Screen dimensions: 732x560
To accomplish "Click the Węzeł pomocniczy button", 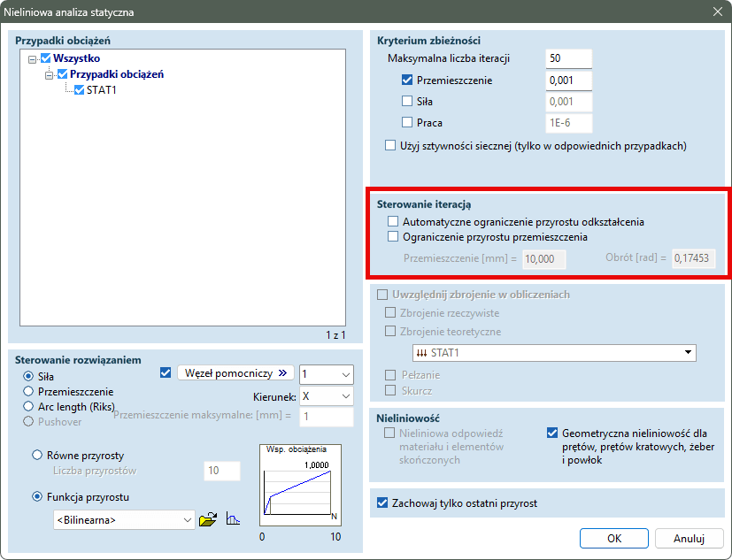I will [x=235, y=373].
